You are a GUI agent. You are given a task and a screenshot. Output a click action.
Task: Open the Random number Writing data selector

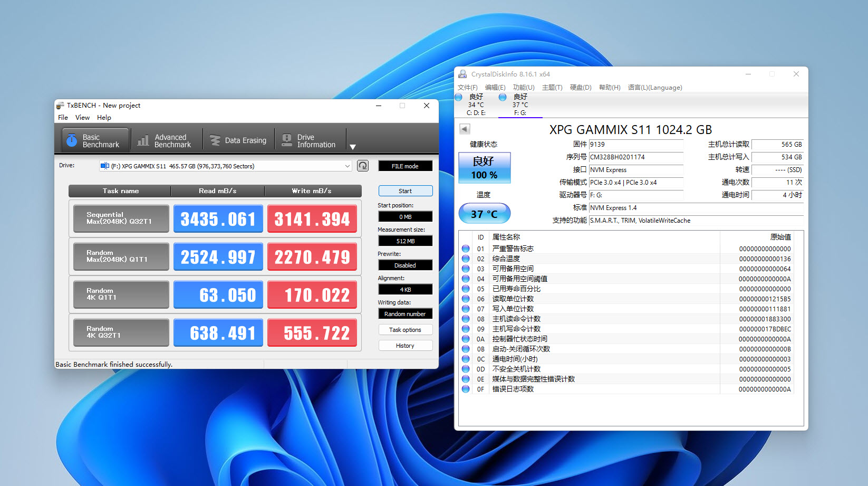(x=405, y=313)
